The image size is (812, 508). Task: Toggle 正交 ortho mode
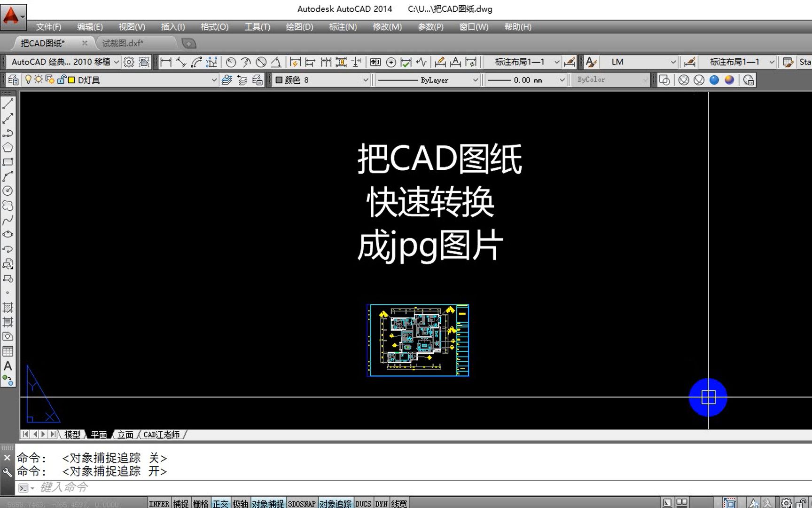click(x=220, y=503)
